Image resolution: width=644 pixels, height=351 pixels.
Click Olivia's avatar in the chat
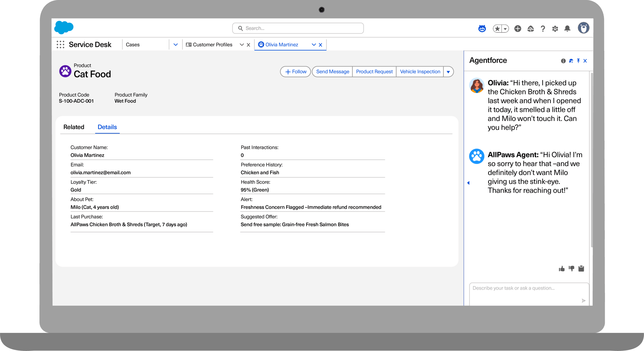[476, 86]
